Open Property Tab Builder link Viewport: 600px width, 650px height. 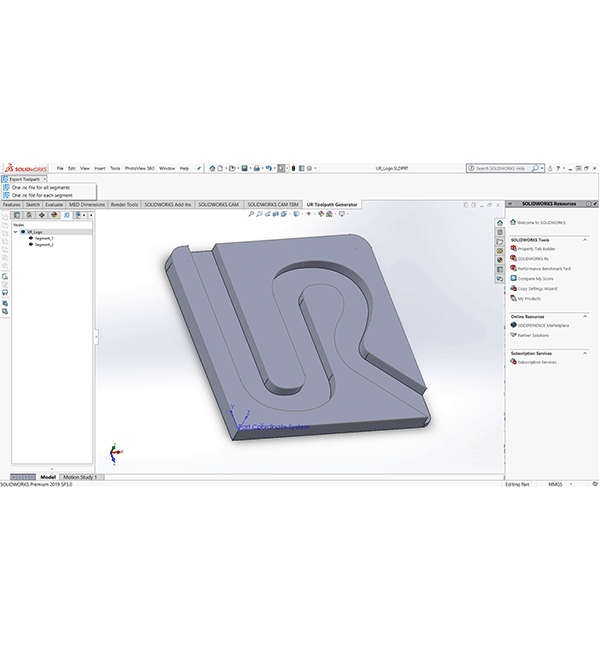coord(536,249)
